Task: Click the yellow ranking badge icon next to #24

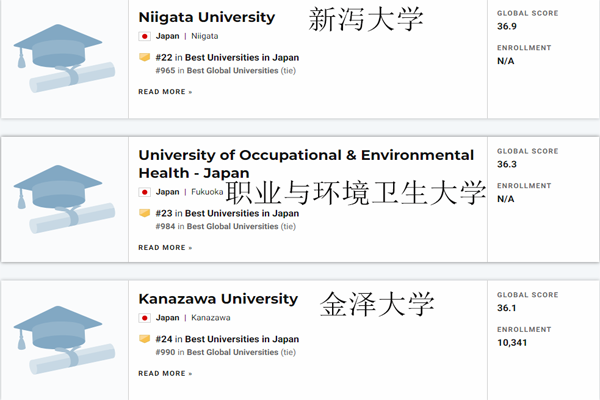Action: pos(144,339)
